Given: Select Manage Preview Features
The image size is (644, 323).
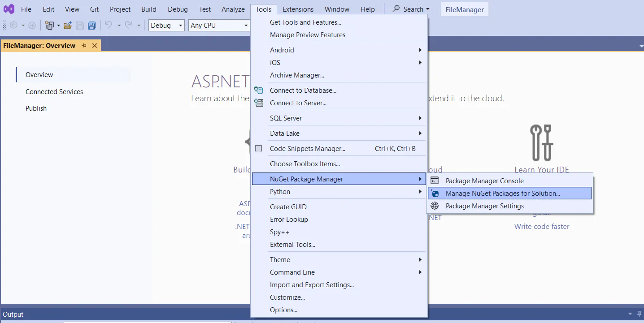Looking at the screenshot, I should tap(339, 35).
